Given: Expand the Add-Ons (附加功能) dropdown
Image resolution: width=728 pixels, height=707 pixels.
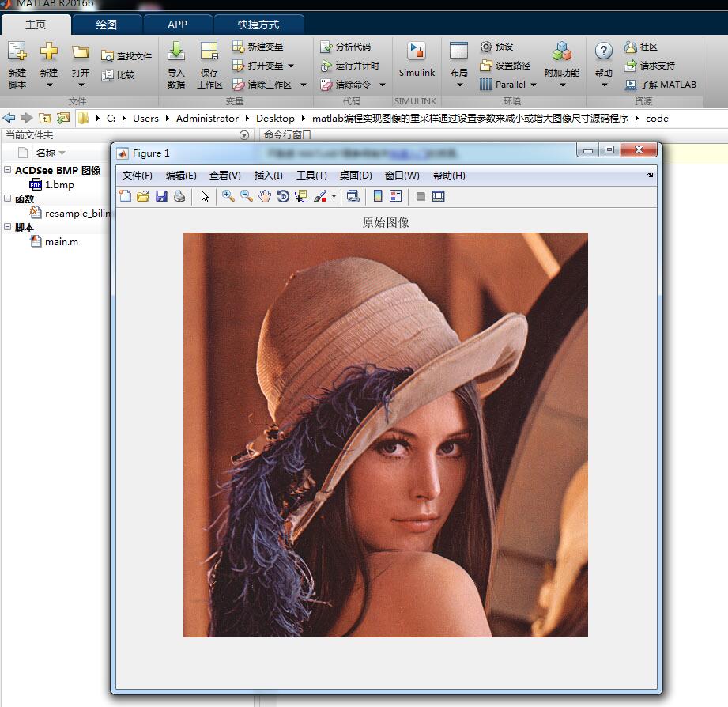Looking at the screenshot, I should click(x=562, y=85).
